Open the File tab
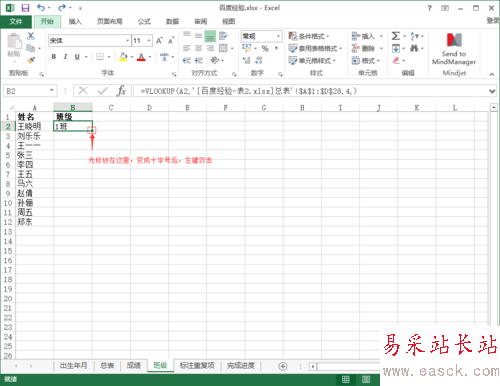500x386 pixels. click(x=16, y=22)
